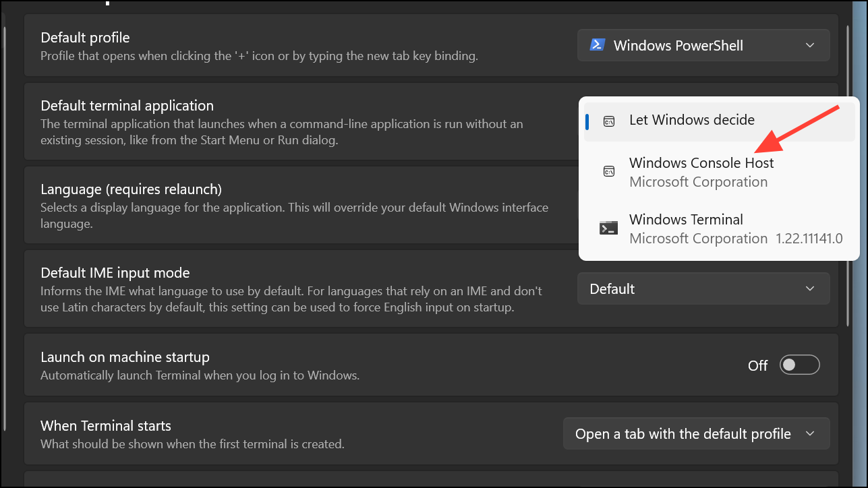Viewport: 868px width, 488px height.
Task: Open the When Terminal starts dropdown
Action: 696,433
